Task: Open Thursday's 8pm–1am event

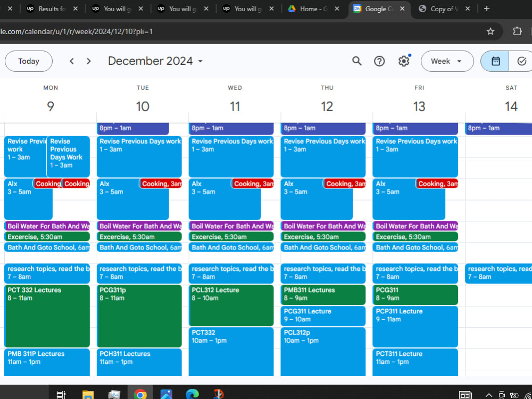Action: 323,129
